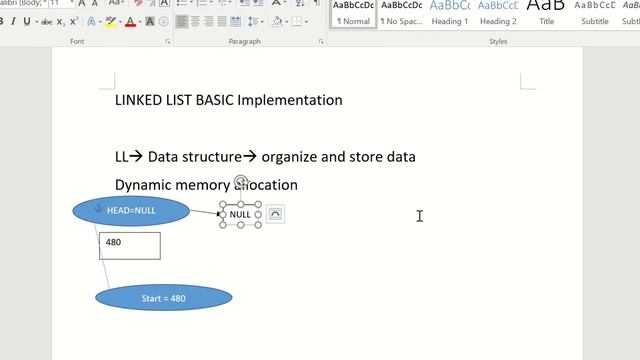Apply the Heading 1 style
This screenshot has height=360, width=640.
point(450,13)
